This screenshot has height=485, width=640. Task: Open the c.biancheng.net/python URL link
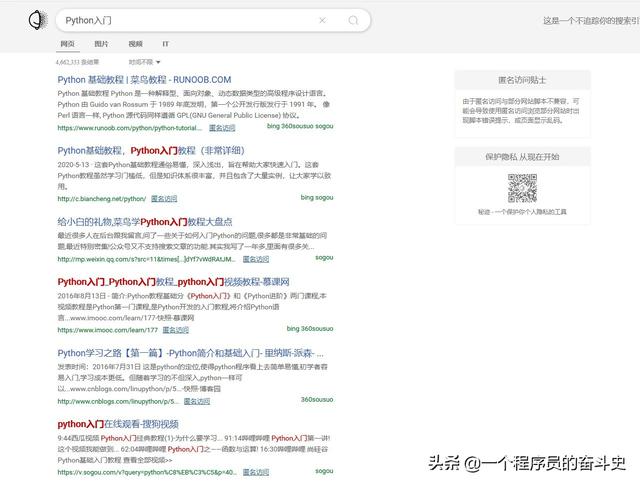[x=102, y=199]
